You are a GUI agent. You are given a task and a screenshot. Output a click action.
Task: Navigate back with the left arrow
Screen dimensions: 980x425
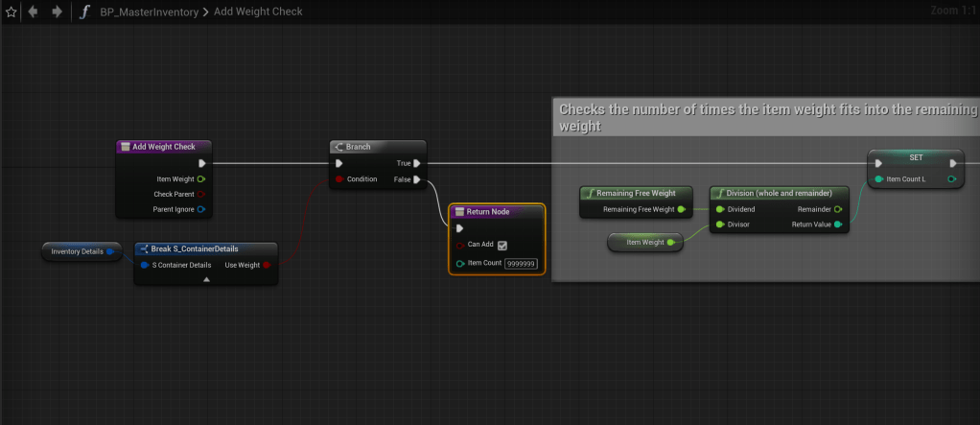coord(34,12)
